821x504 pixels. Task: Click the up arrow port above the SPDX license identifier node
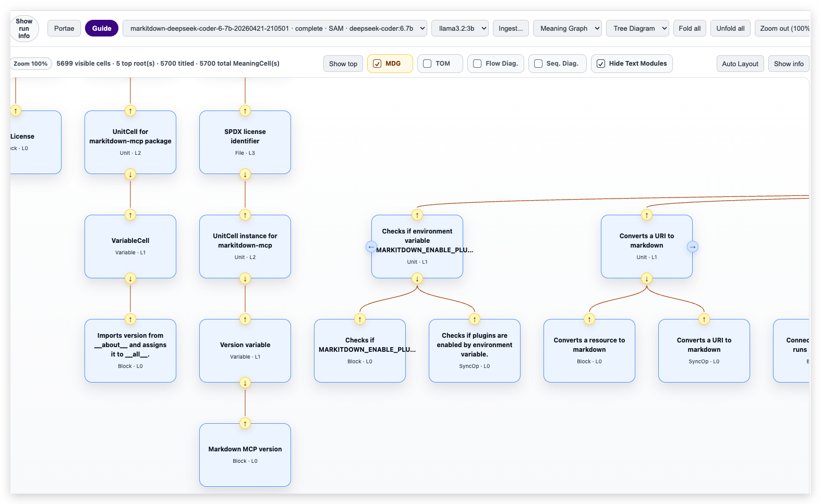coord(245,110)
